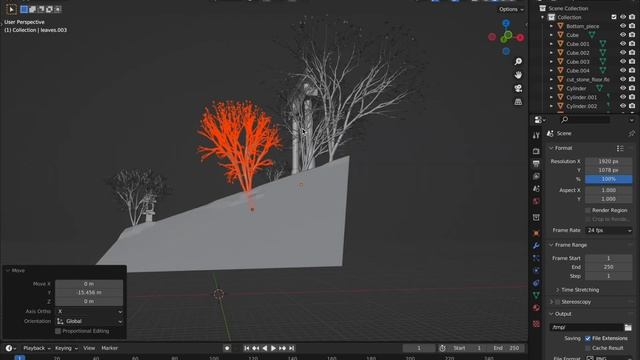Click the pin icon next to Scene
Image resolution: width=640 pixels, height=360 pixels.
[x=631, y=133]
